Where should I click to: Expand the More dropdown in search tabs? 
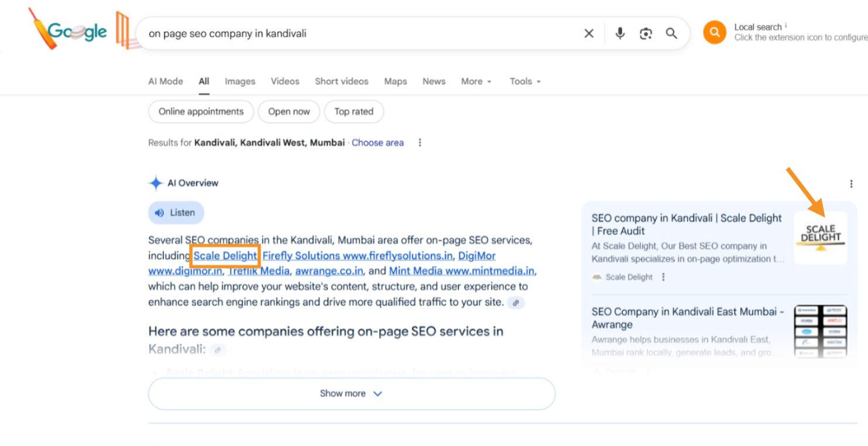pyautogui.click(x=476, y=81)
